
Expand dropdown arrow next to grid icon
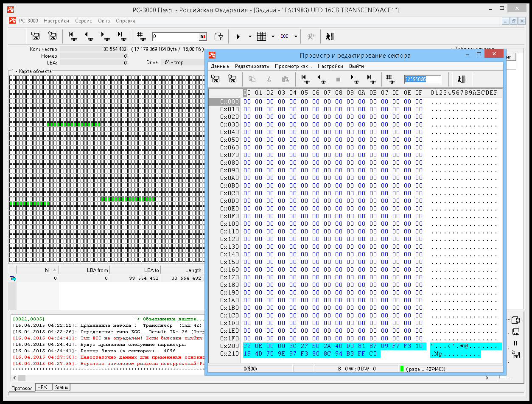pyautogui.click(x=273, y=36)
